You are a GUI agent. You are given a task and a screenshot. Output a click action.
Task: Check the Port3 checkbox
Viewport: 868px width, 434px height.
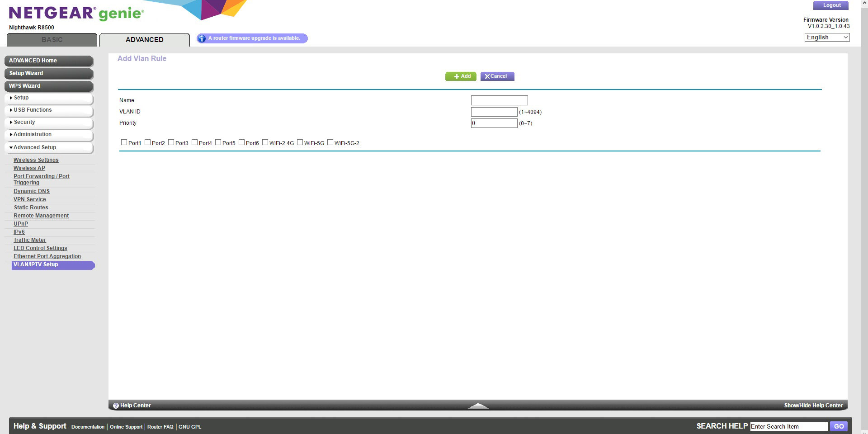pyautogui.click(x=171, y=142)
